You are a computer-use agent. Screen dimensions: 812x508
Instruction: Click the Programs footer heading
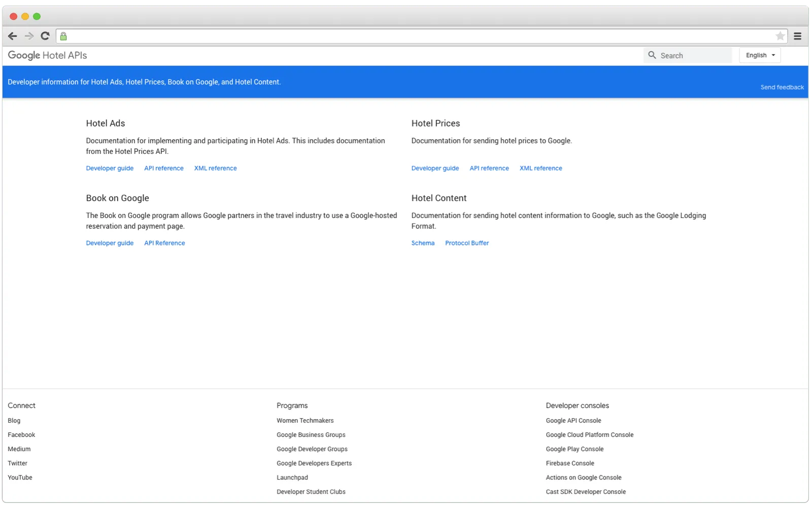292,405
